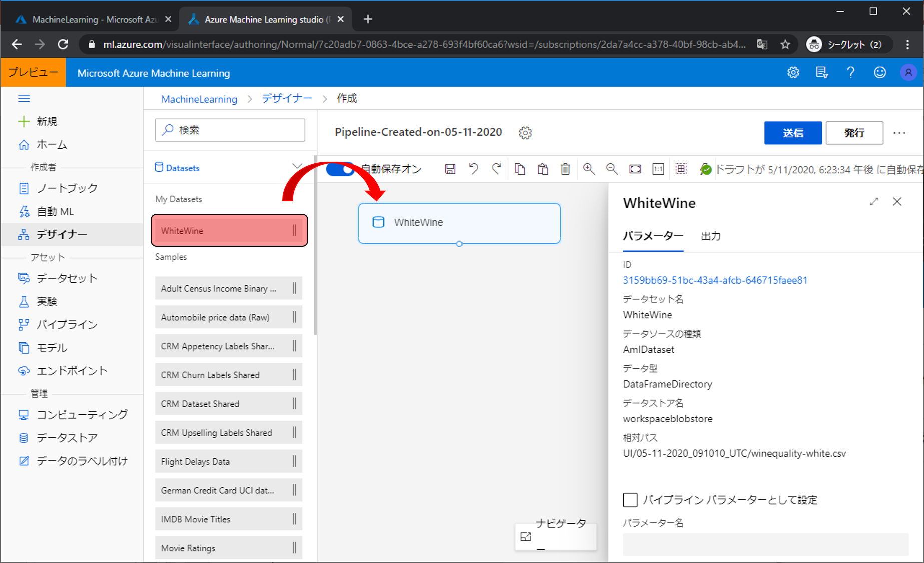Click the module search input field
This screenshot has height=563, width=924.
[230, 130]
